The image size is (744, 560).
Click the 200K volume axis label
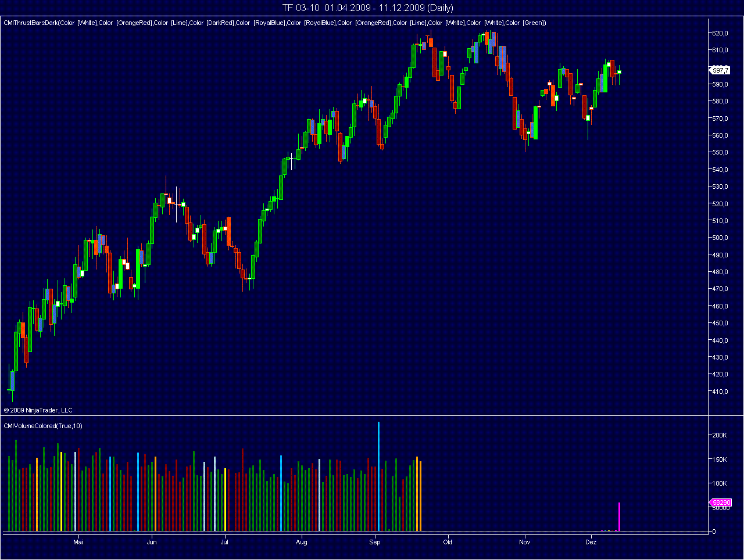pos(720,435)
